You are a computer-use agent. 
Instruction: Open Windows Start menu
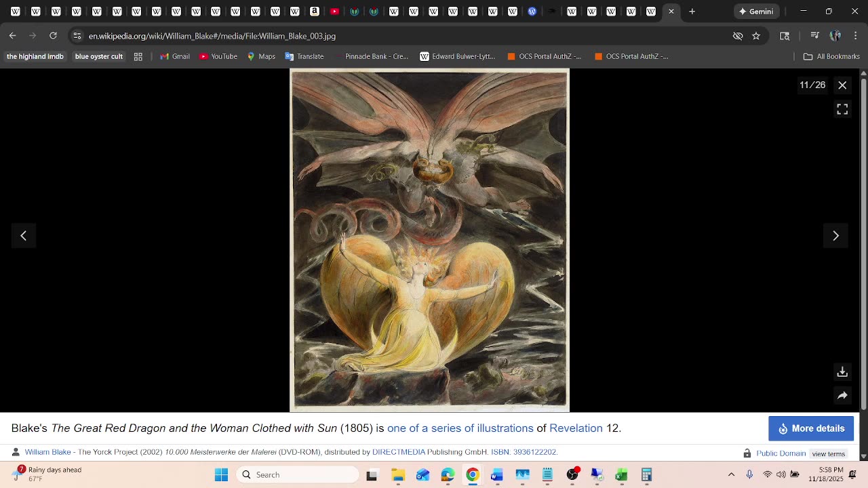coord(221,474)
